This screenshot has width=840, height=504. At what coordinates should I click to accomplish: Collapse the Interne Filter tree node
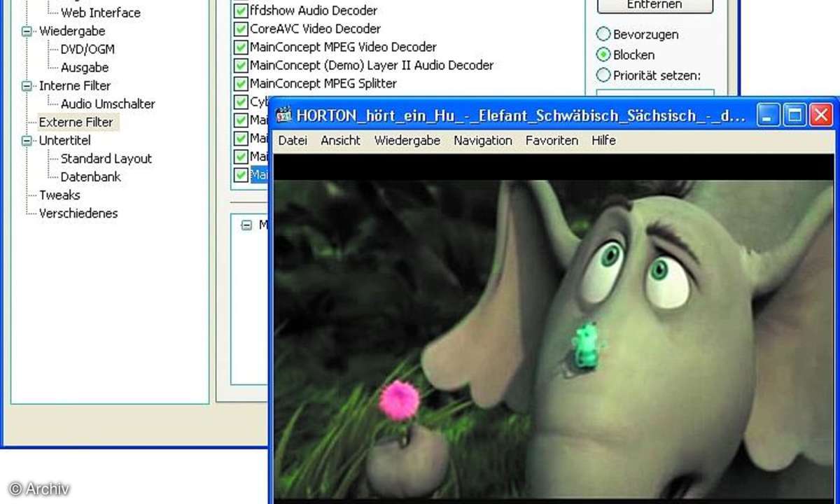point(27,85)
